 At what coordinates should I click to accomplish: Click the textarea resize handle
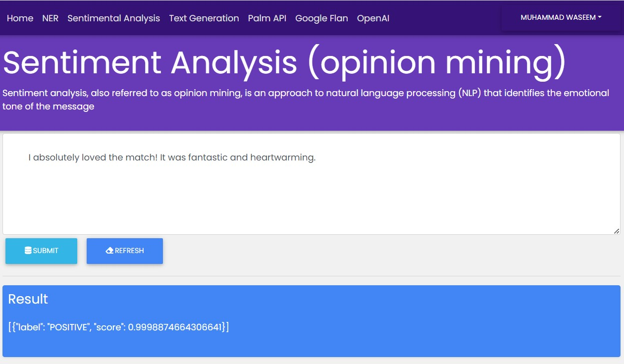click(616, 230)
